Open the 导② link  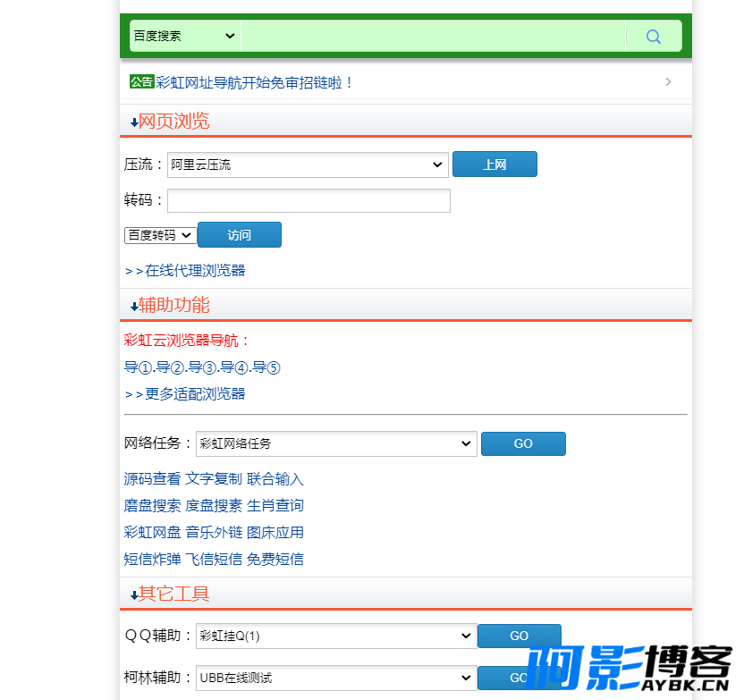pos(170,367)
